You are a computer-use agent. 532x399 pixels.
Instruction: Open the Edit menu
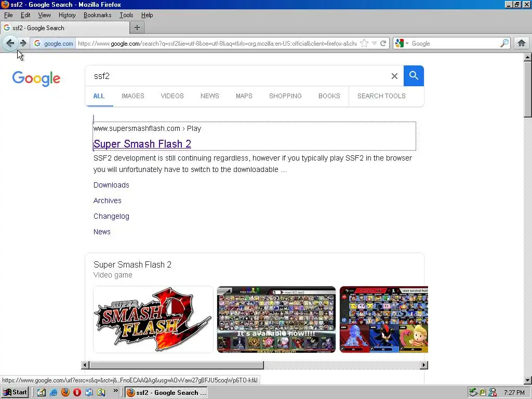click(25, 15)
